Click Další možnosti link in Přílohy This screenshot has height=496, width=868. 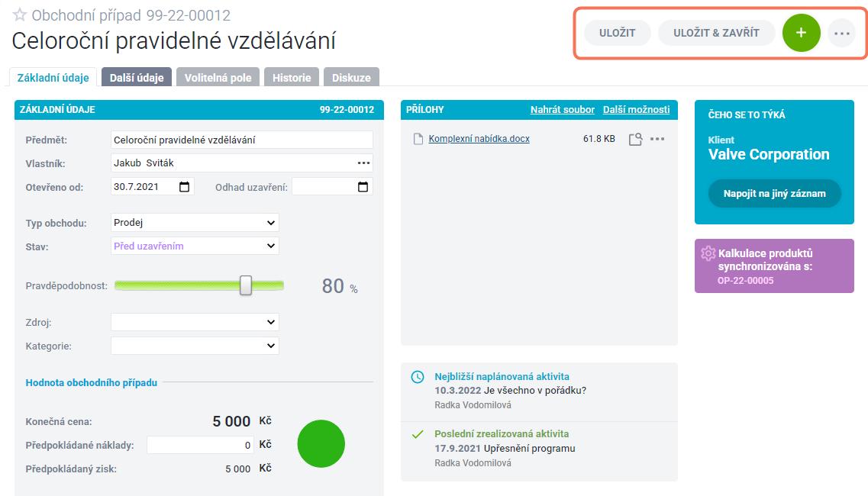click(636, 110)
